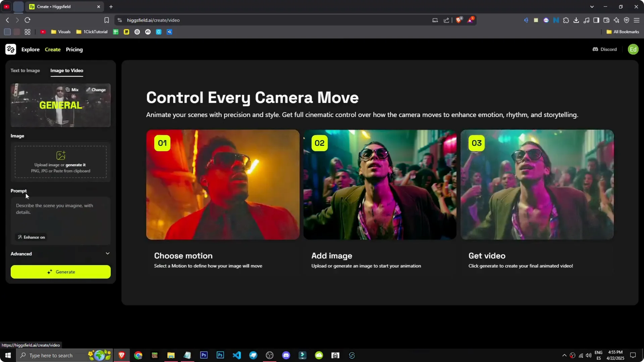
Task: Click the Higgsfield logo in the top left
Action: pyautogui.click(x=10, y=49)
